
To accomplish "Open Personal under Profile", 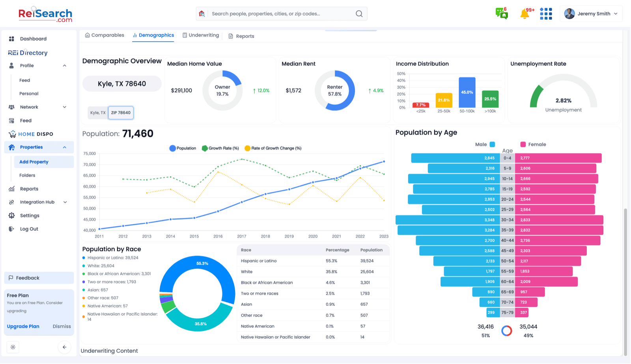I will click(29, 94).
